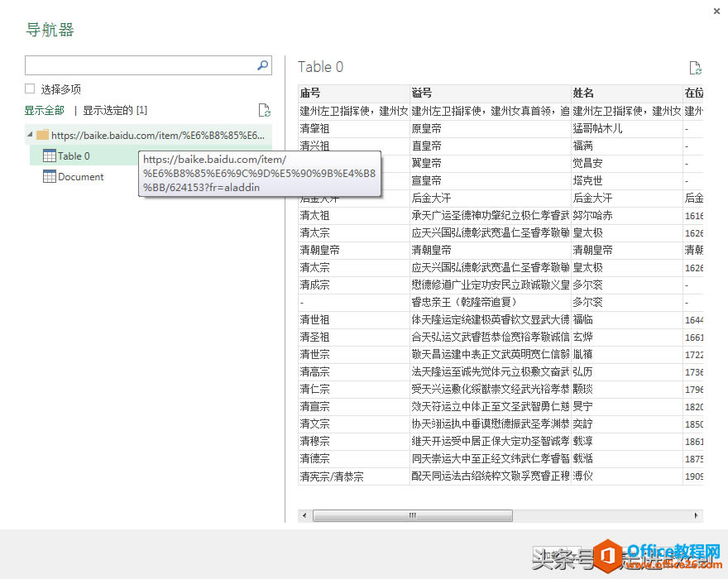728x579 pixels.
Task: Click the table icon next to Table 0
Action: coord(49,156)
